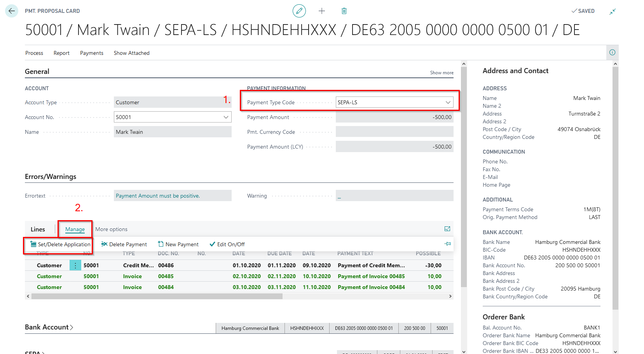The height and width of the screenshot is (354, 644).
Task: Click the plus new record icon
Action: (x=321, y=11)
